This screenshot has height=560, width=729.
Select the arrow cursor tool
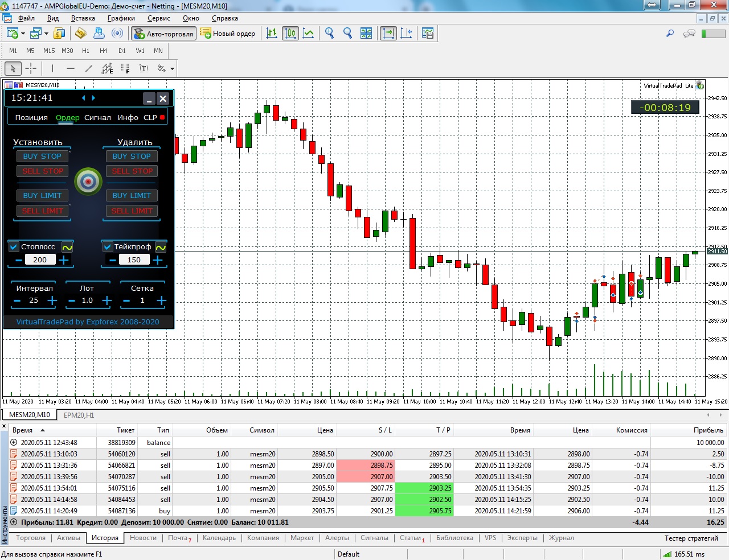13,69
